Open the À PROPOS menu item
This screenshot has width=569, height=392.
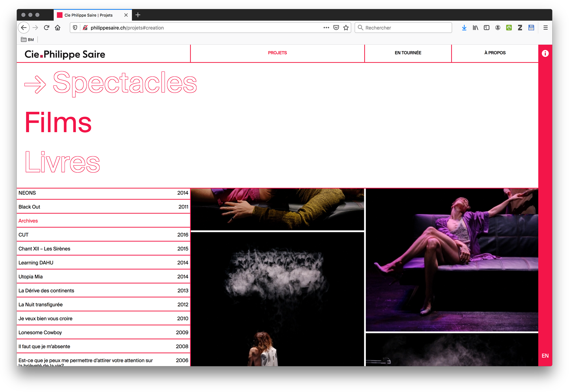(495, 53)
